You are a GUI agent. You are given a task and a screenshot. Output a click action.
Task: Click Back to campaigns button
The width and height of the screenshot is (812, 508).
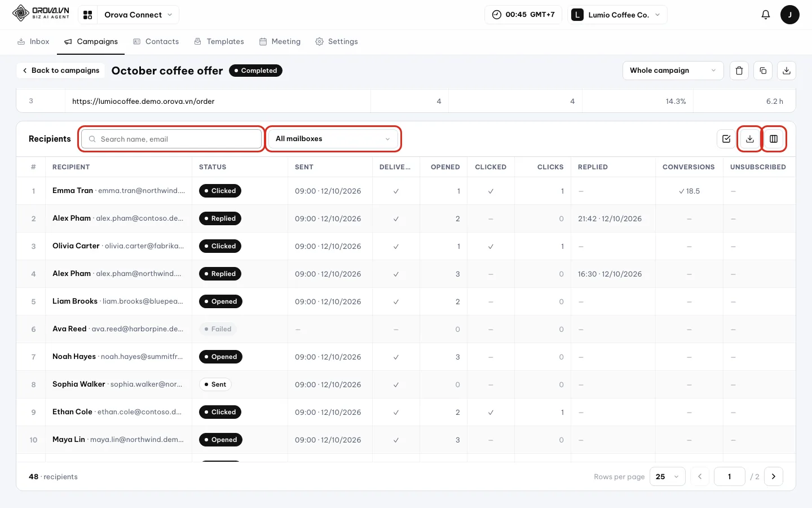pos(60,71)
